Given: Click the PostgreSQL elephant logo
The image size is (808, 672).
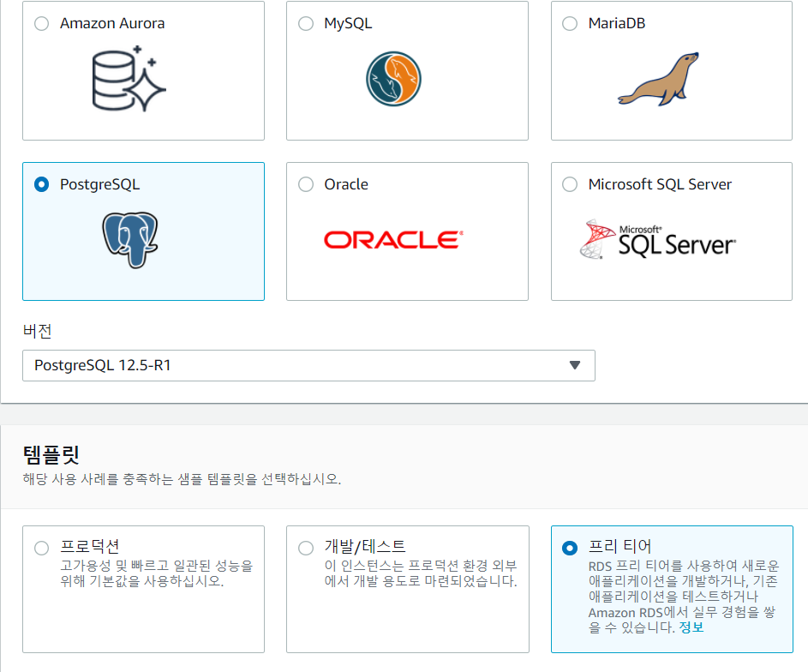Looking at the screenshot, I should coord(130,240).
